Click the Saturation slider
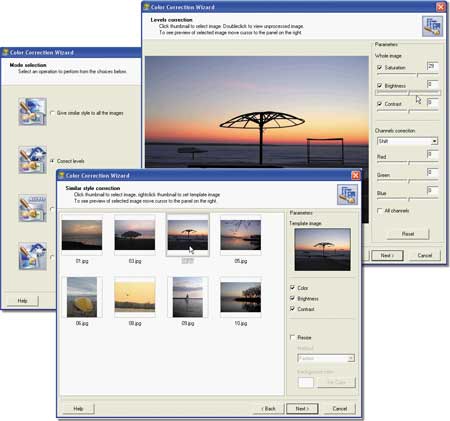Viewport: 450px width, 421px height. [x=407, y=76]
